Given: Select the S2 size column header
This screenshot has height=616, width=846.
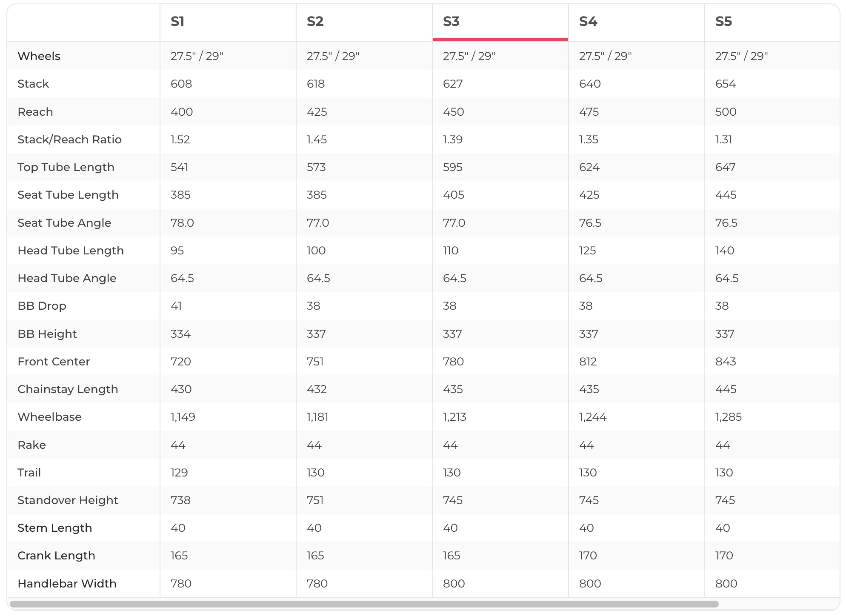Looking at the screenshot, I should click(315, 21).
